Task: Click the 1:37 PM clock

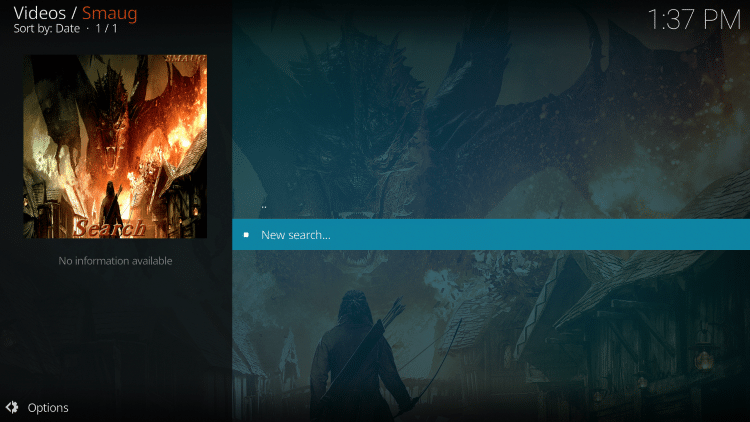Action: point(693,19)
